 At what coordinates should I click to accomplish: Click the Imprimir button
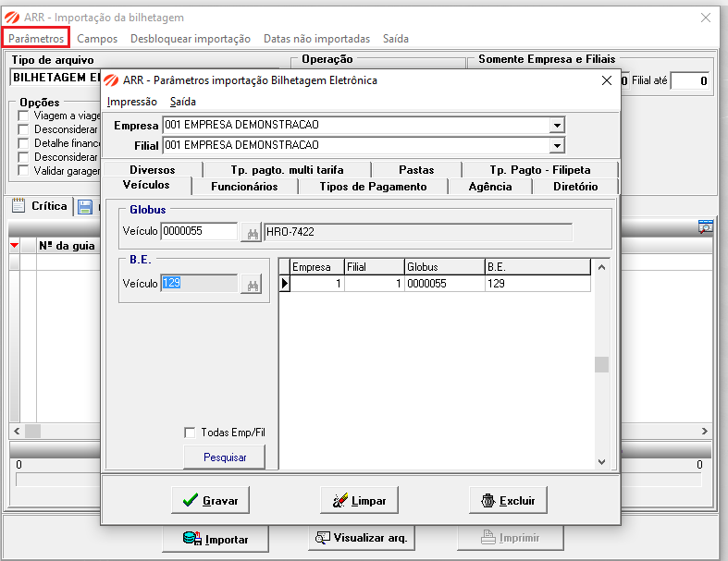[x=511, y=538]
